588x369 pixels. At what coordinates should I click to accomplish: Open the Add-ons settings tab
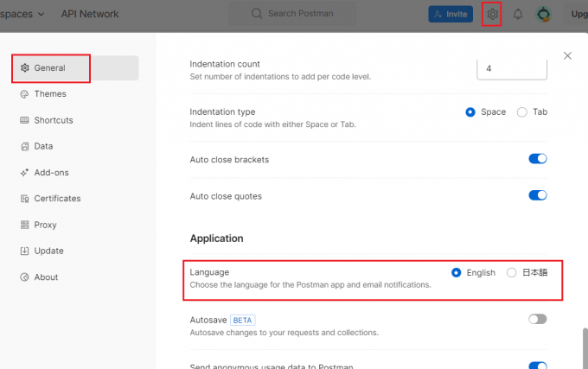51,172
